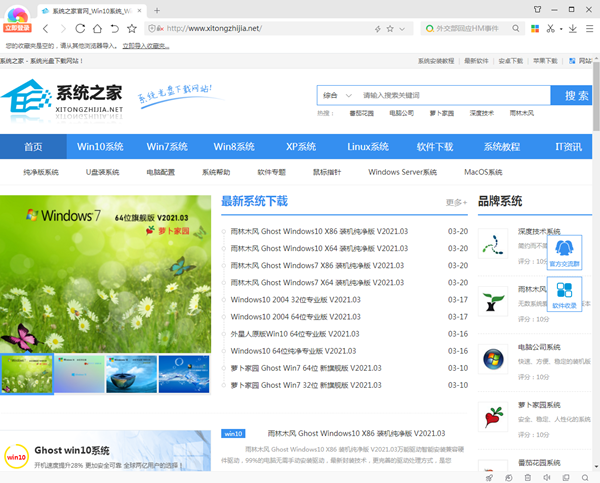Click the page vertical scrollbar thumb
The height and width of the screenshot is (483, 600).
pos(596,96)
